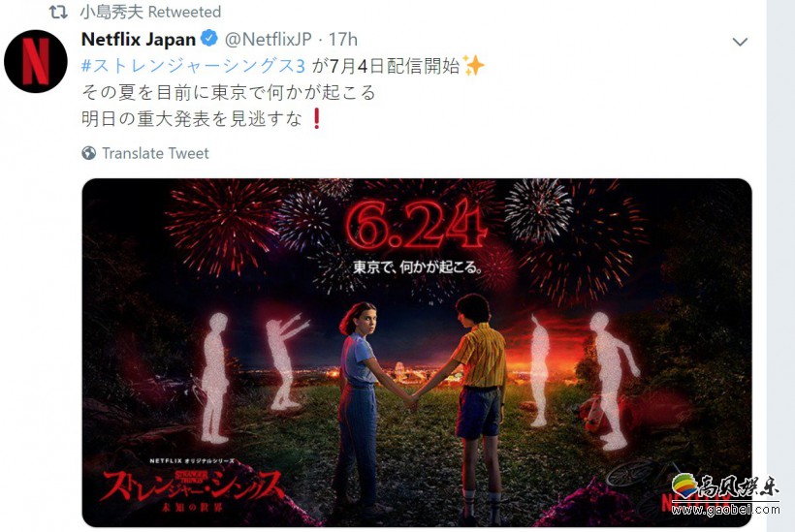795x532 pixels.
Task: Open the Netflix Japan account name
Action: click(139, 39)
